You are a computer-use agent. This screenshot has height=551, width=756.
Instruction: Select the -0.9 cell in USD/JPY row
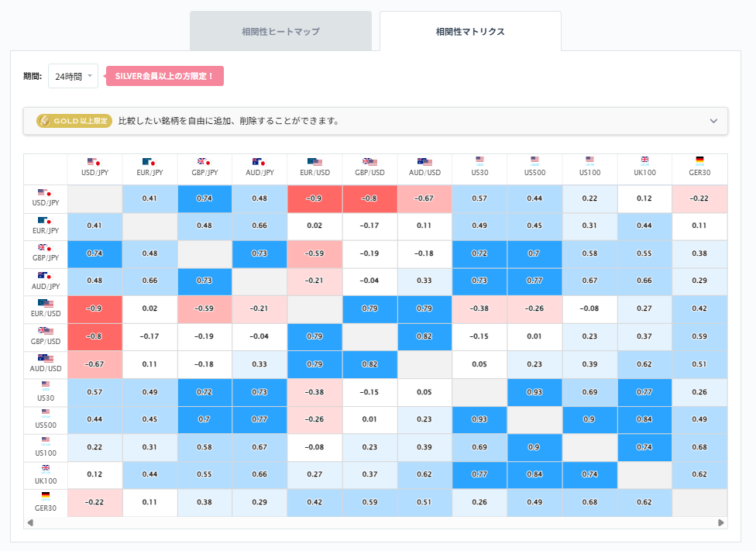tap(314, 198)
